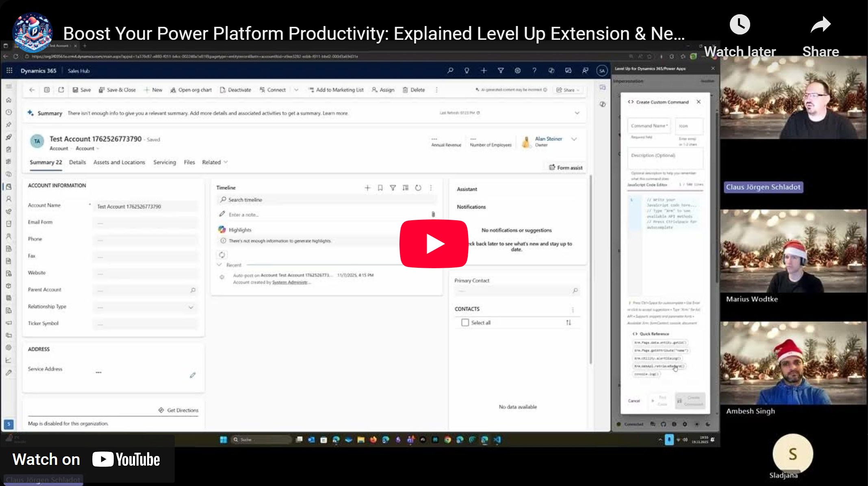The image size is (868, 486).
Task: Play the YouTube video
Action: (x=434, y=244)
